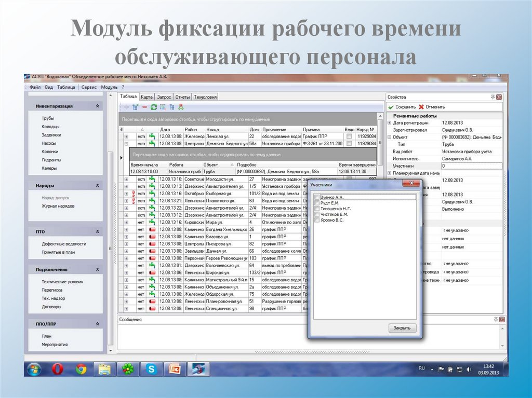Open Дефектные ведомости in sidebar

coord(64,244)
